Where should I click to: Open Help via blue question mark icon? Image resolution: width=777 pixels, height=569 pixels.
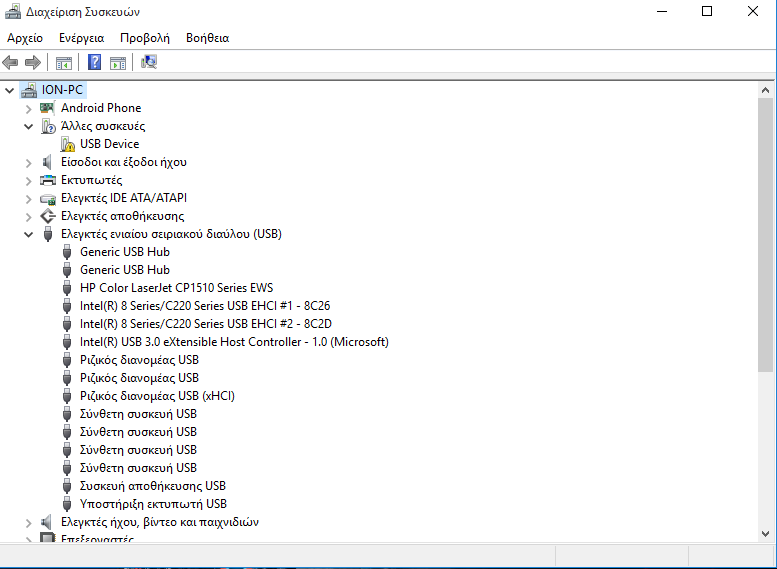(x=95, y=62)
